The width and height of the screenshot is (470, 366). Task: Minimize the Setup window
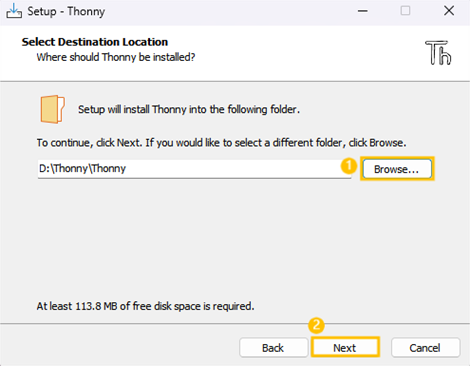pos(363,11)
